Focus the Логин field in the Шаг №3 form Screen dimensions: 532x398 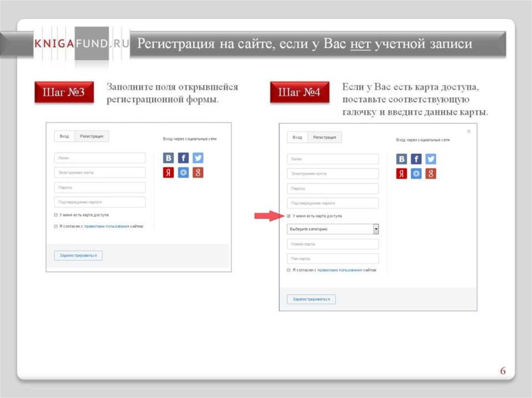coord(100,158)
